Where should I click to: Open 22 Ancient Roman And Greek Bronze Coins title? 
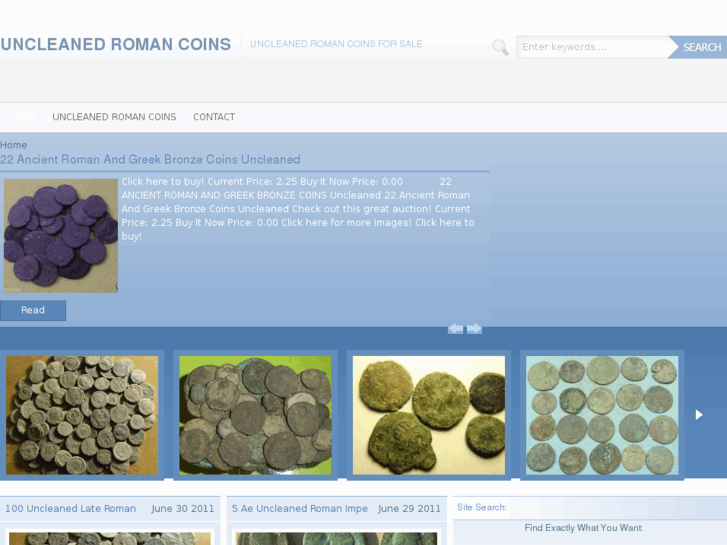pyautogui.click(x=150, y=160)
